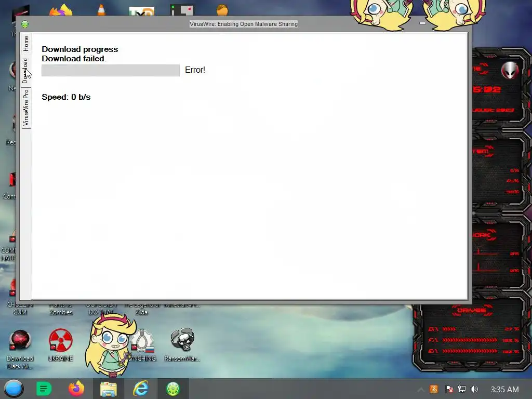Show hidden tray icons arrow

point(420,390)
